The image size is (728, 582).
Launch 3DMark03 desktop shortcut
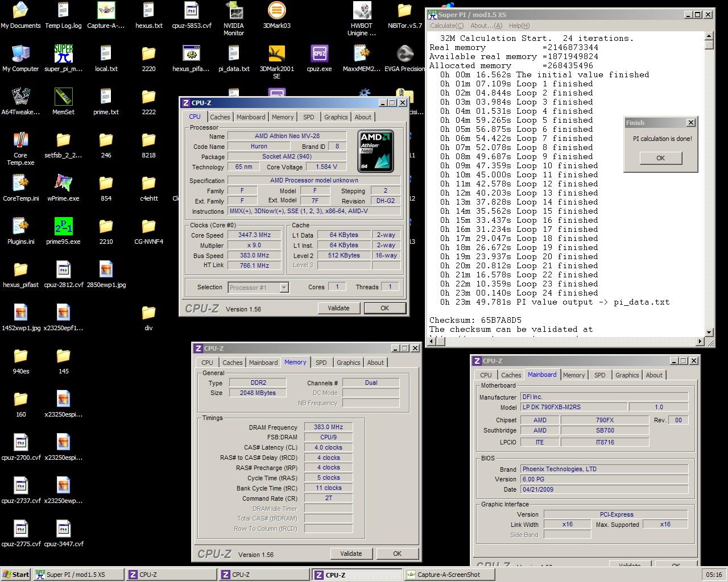[x=276, y=16]
